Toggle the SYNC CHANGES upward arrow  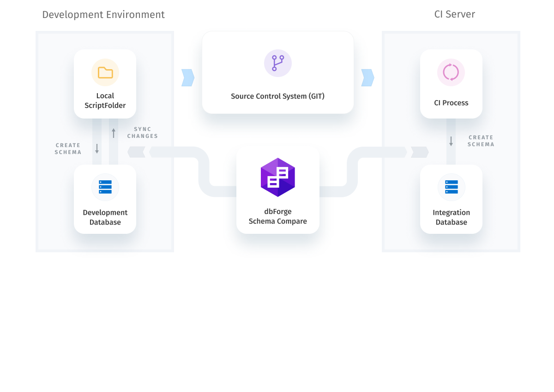[x=114, y=133]
